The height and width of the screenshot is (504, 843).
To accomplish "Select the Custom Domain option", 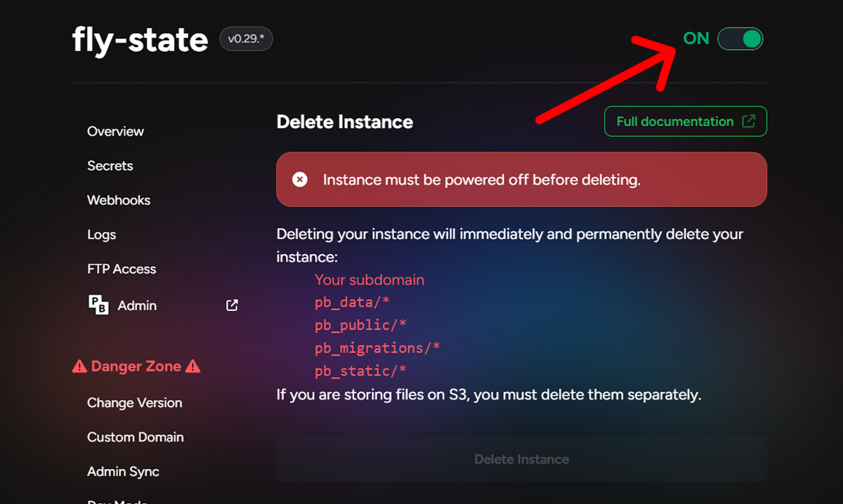I will click(135, 437).
